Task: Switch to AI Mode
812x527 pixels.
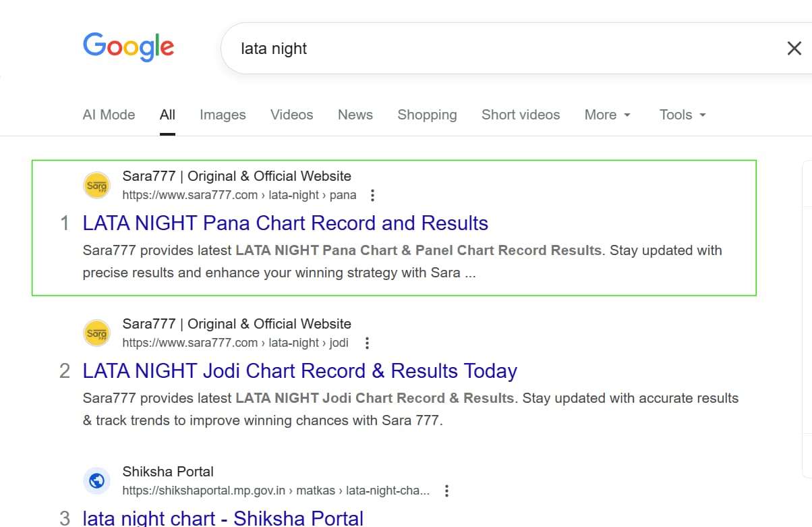Action: point(109,115)
